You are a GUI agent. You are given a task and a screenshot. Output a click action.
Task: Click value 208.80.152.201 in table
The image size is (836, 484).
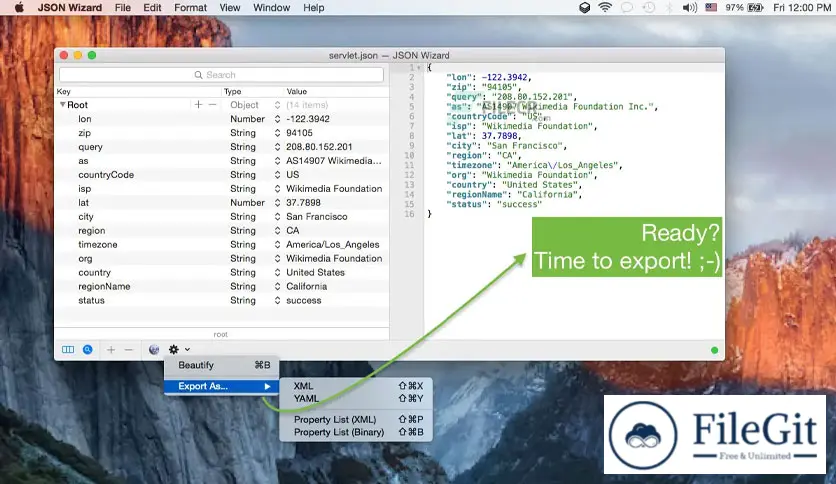(319, 147)
